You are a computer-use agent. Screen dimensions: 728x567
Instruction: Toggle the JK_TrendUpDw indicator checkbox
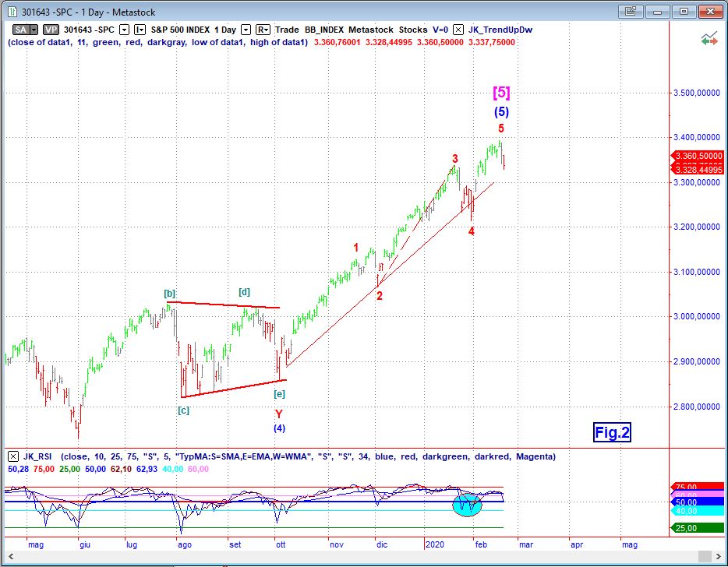pos(458,30)
